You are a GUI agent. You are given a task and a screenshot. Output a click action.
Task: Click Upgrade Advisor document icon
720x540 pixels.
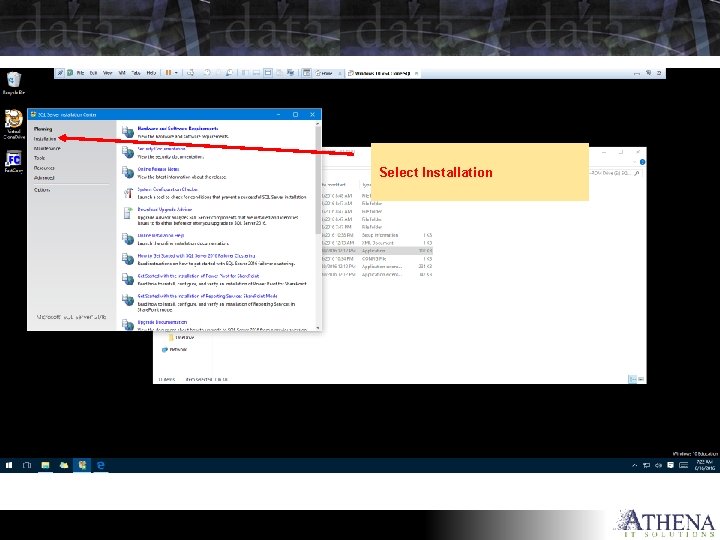(x=128, y=213)
